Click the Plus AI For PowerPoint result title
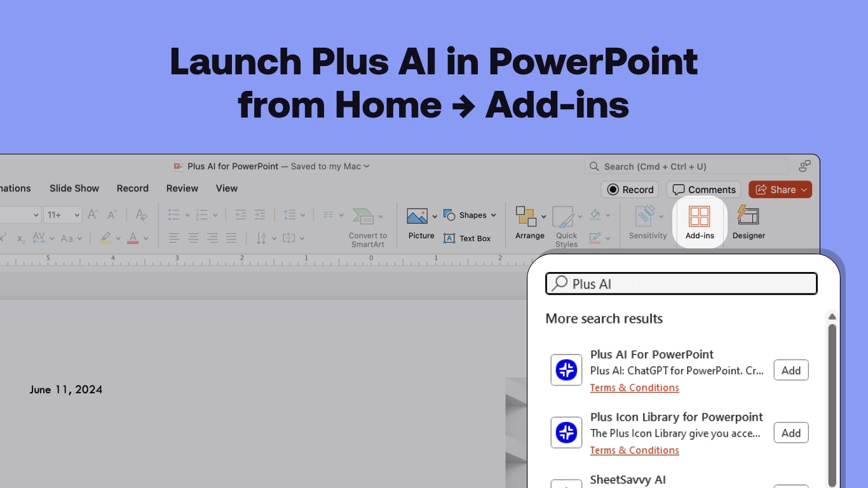This screenshot has height=488, width=868. point(652,355)
